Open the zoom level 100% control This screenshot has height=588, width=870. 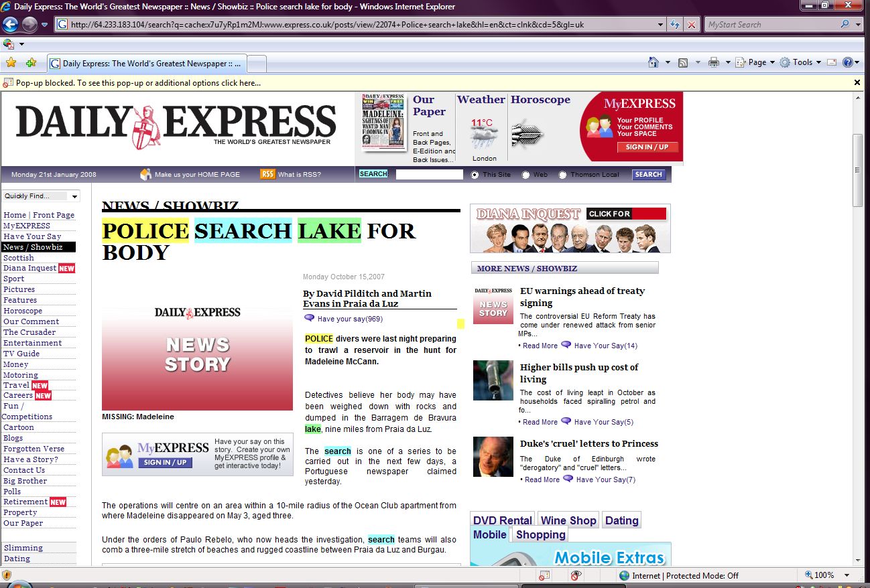824,575
